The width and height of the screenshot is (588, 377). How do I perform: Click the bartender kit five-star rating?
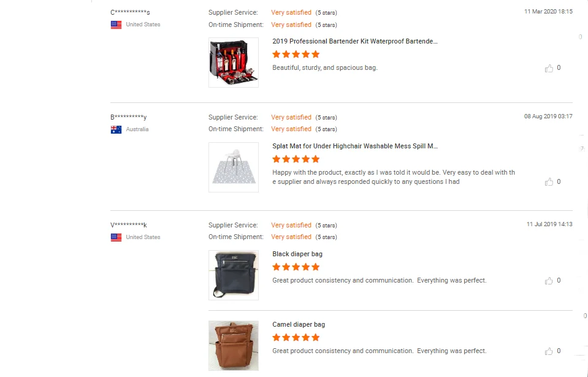[x=296, y=55]
